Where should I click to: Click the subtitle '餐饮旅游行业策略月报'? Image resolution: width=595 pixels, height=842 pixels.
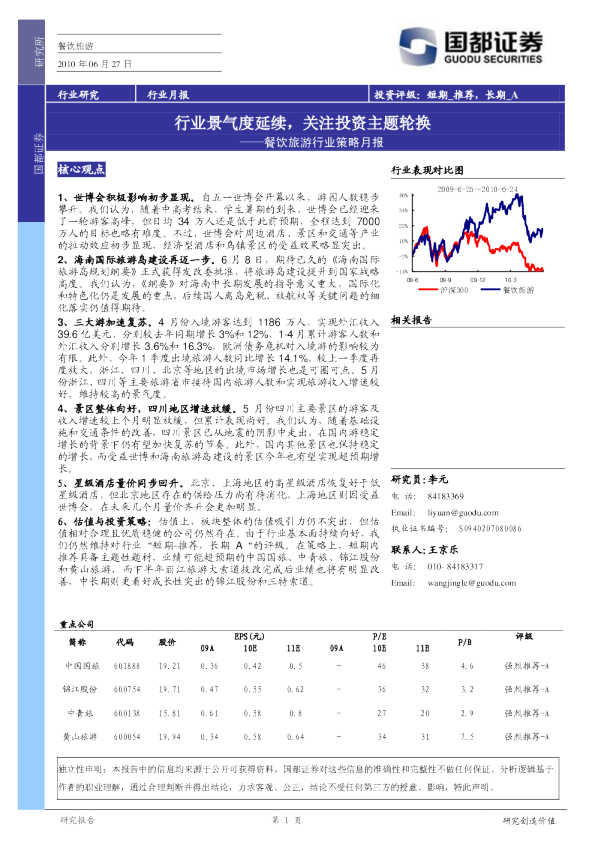[324, 142]
